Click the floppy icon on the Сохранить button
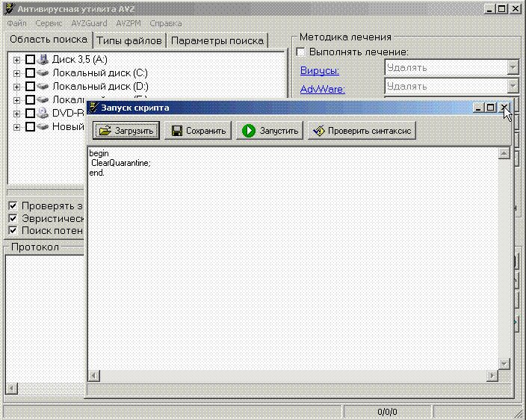This screenshot has width=526, height=420. point(177,131)
